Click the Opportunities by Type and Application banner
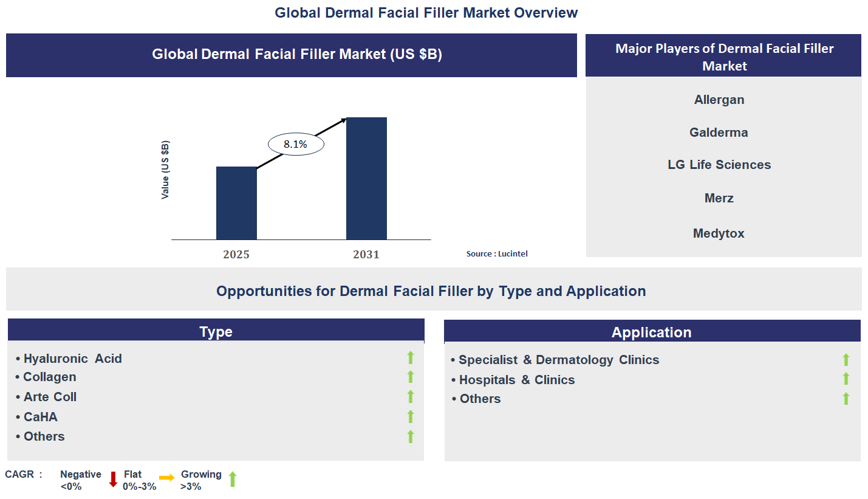 pos(431,291)
